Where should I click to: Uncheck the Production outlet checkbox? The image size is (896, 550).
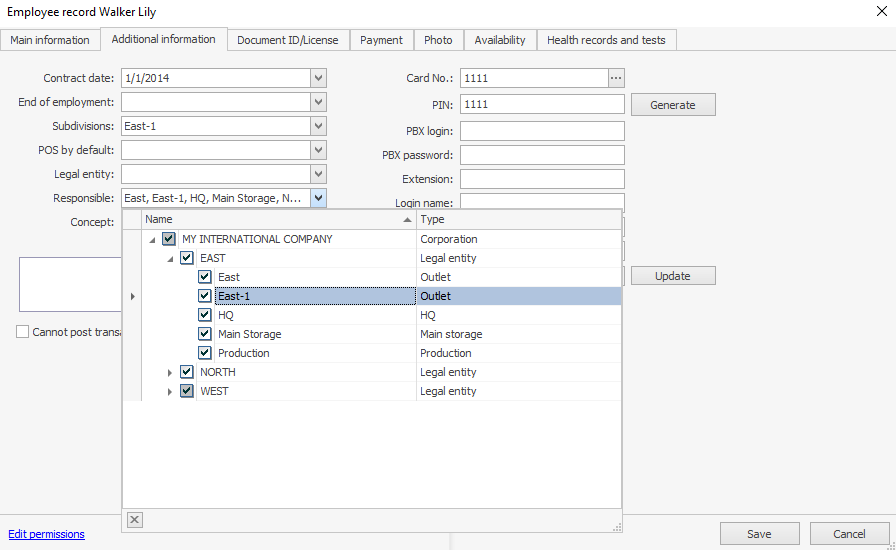pos(205,353)
